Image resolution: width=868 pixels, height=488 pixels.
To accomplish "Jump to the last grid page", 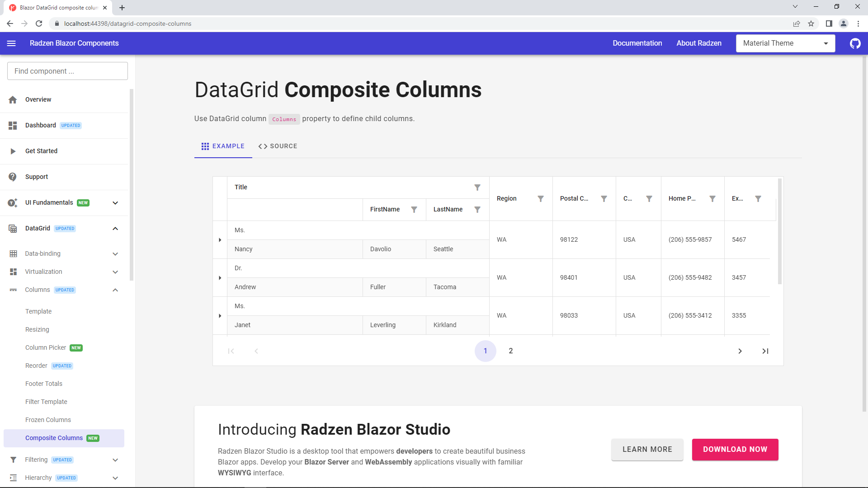I will pos(765,351).
